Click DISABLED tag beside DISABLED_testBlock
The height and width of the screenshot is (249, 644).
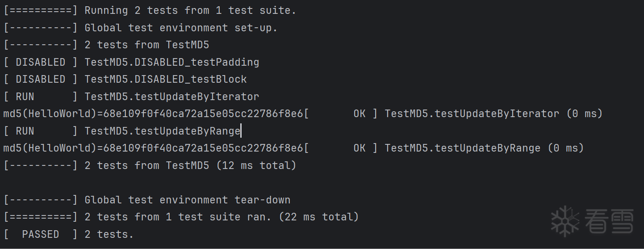[40, 79]
